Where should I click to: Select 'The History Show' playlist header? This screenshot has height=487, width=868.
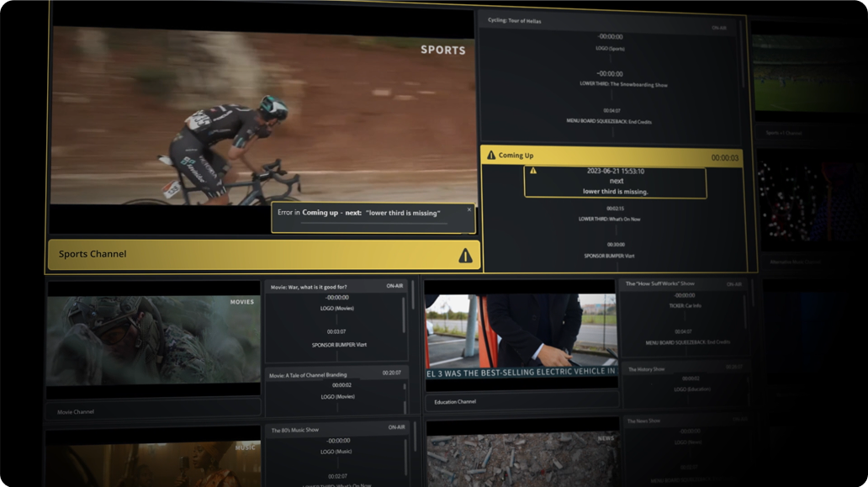(x=685, y=368)
